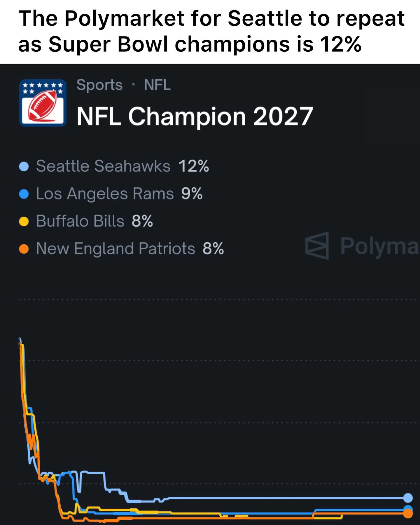Click the NFL football logo icon
The width and height of the screenshot is (420, 525).
pos(43,103)
